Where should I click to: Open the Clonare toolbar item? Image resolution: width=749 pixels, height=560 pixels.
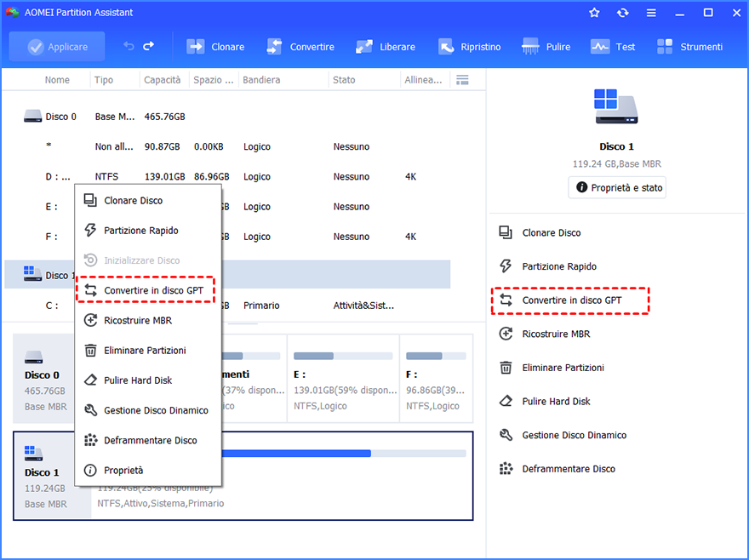pyautogui.click(x=215, y=47)
